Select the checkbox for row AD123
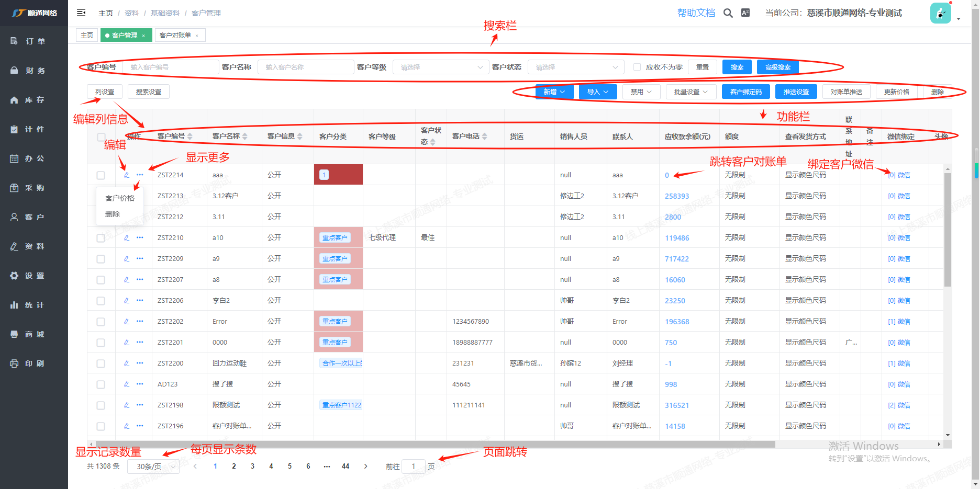The height and width of the screenshot is (489, 980). pos(101,384)
